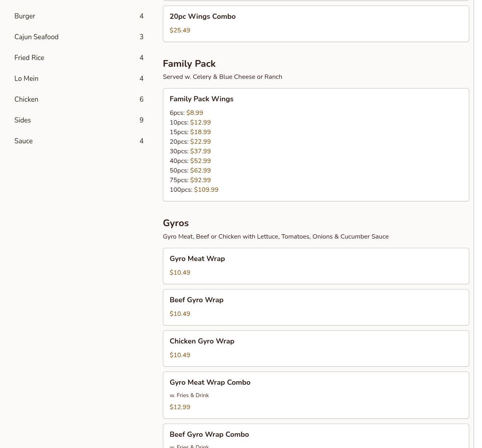Choose the Chicken Gyro Wrap item
This screenshot has width=482, height=448.
pos(315,348)
